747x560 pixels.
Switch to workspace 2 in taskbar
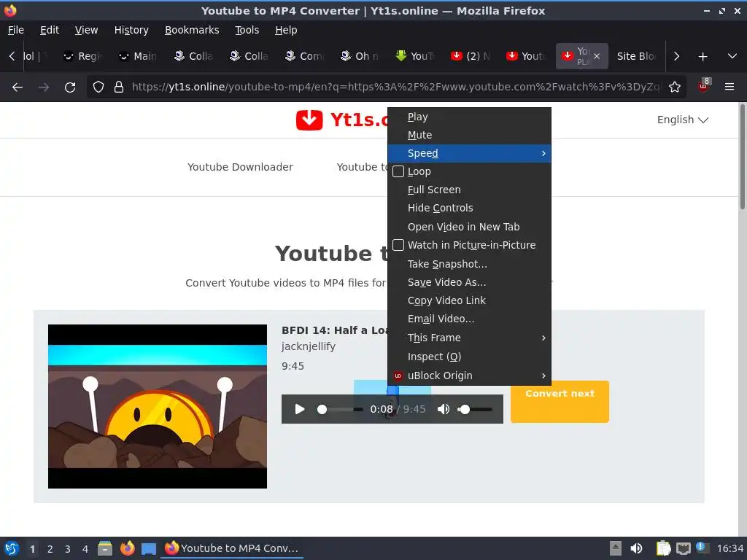pos(50,549)
